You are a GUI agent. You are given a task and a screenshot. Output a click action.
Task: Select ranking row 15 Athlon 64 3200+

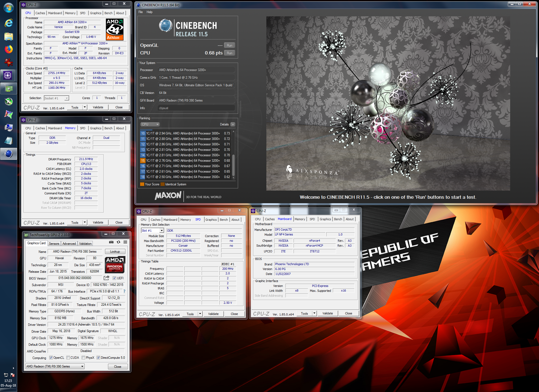(186, 161)
